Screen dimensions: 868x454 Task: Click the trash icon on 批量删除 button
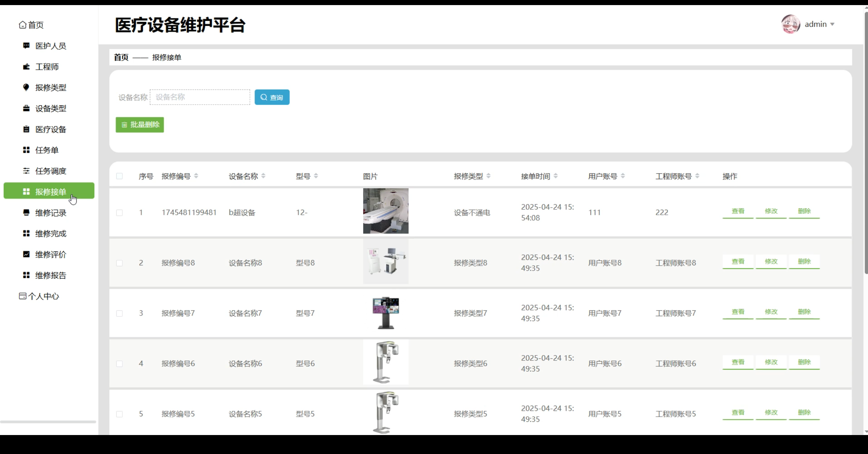coord(124,125)
